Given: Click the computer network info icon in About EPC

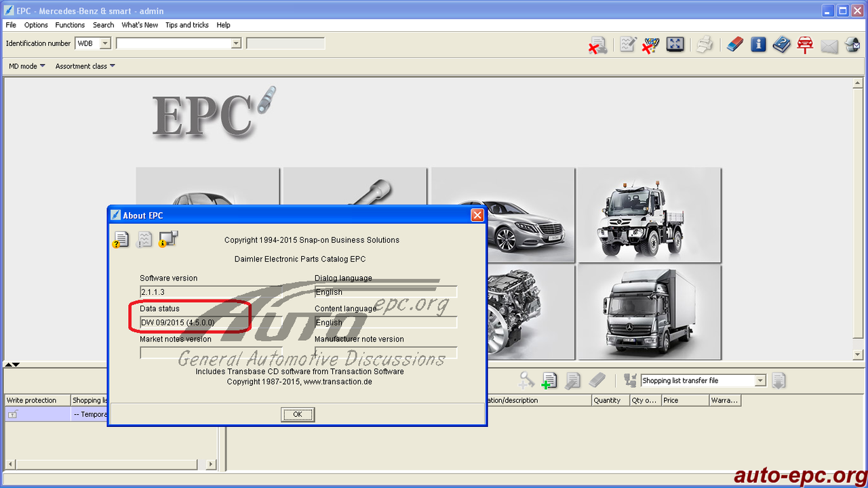Looking at the screenshot, I should [x=167, y=239].
